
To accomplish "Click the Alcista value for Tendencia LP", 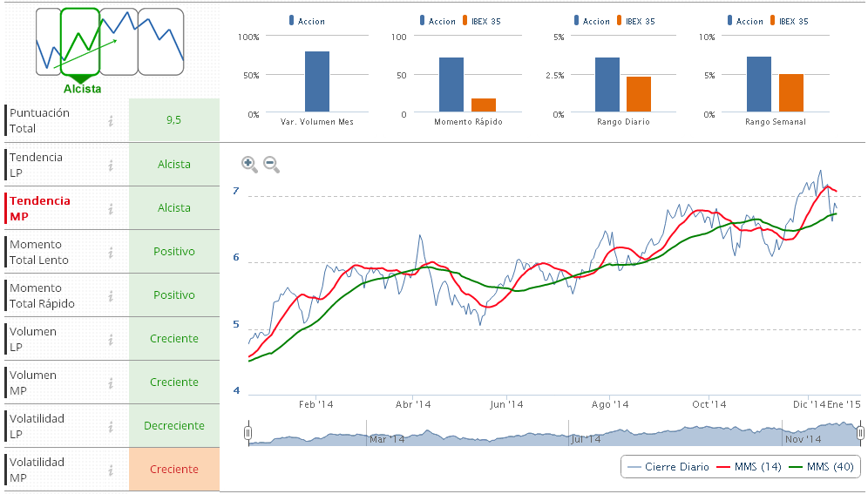I will [x=173, y=165].
